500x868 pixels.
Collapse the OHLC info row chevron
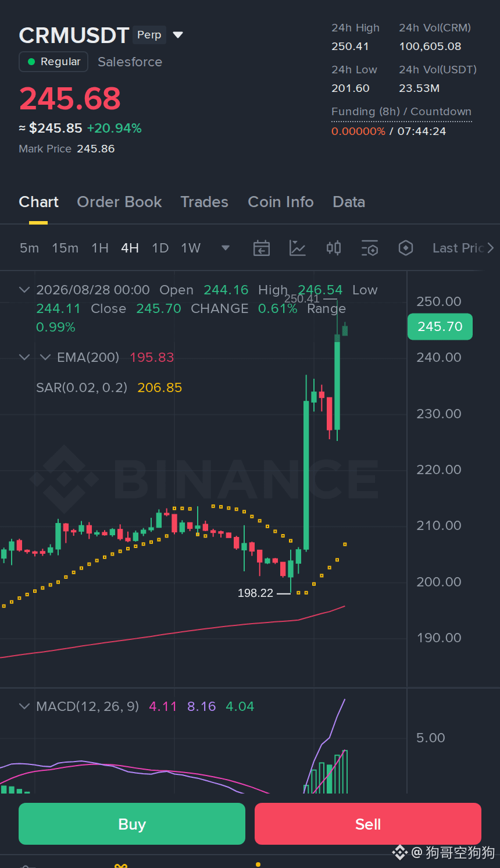24,290
